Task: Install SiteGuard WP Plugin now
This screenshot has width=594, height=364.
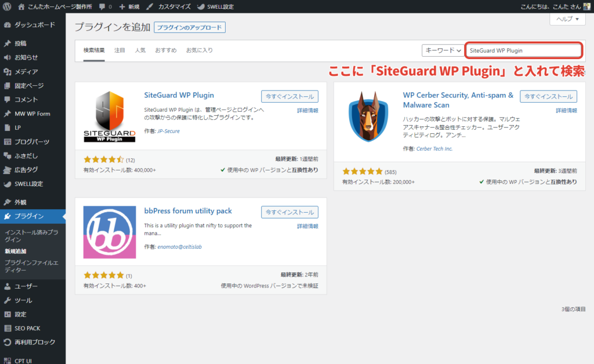Action: (289, 96)
